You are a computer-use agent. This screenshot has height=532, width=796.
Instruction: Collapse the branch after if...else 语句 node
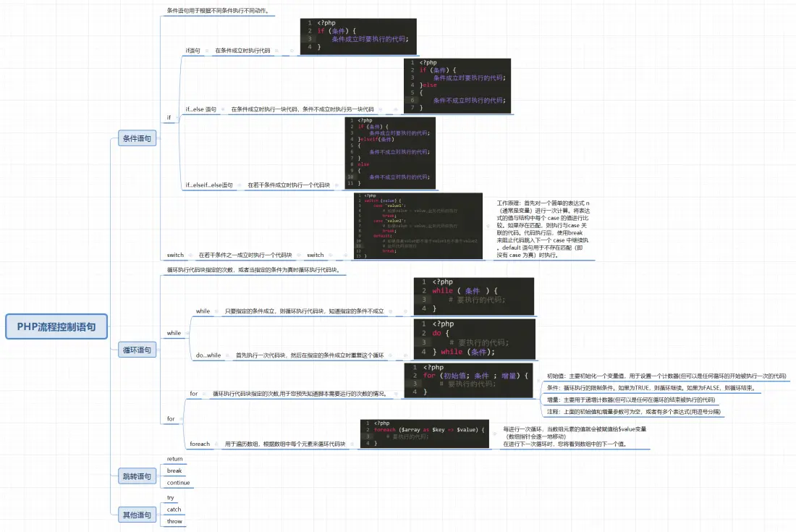(224, 109)
